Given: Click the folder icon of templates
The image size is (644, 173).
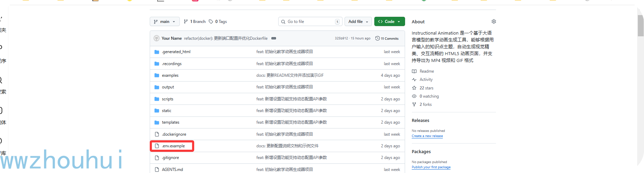Looking at the screenshot, I should coord(157,122).
